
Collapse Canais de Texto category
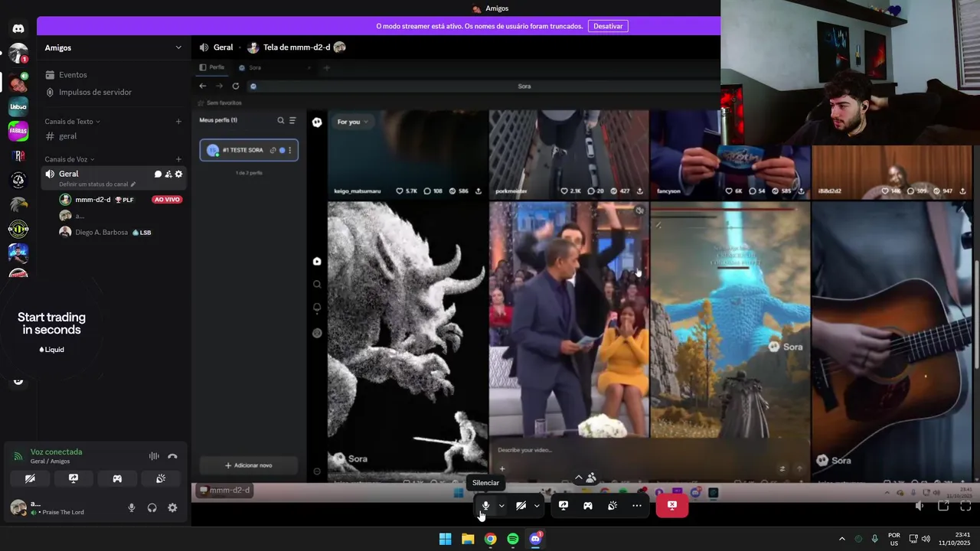point(73,122)
